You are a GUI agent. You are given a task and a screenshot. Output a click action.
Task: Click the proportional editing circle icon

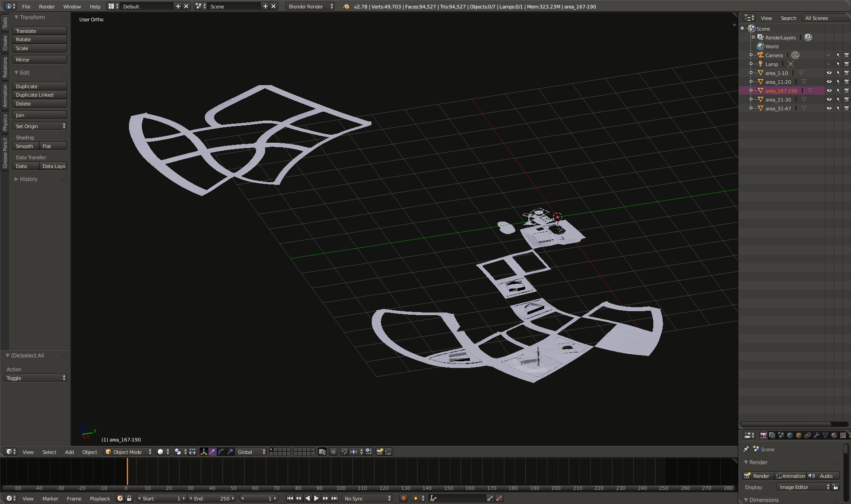[x=333, y=452]
